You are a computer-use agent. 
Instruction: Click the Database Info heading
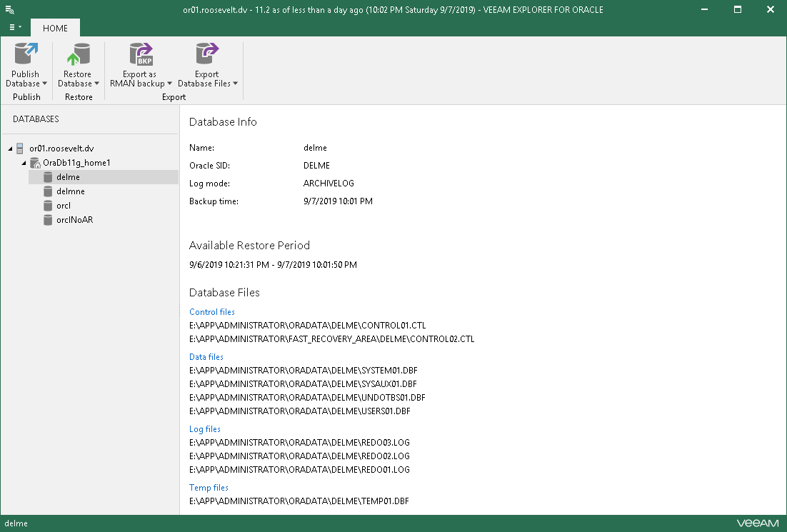click(223, 122)
